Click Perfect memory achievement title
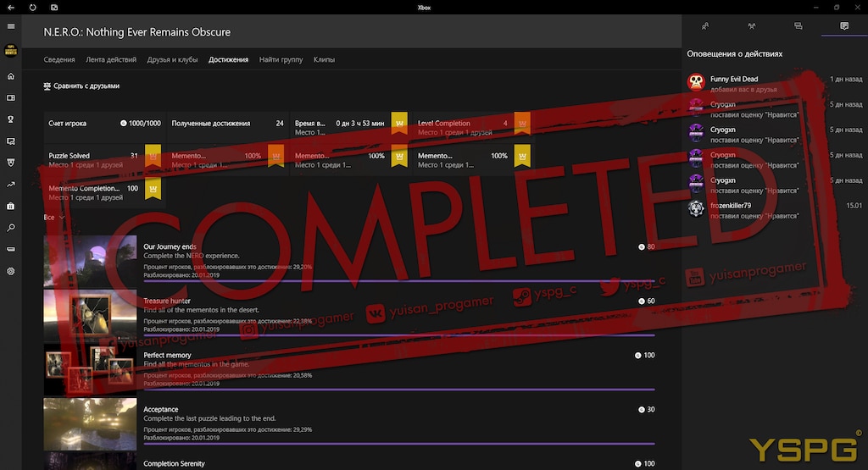This screenshot has width=868, height=470. click(x=167, y=355)
